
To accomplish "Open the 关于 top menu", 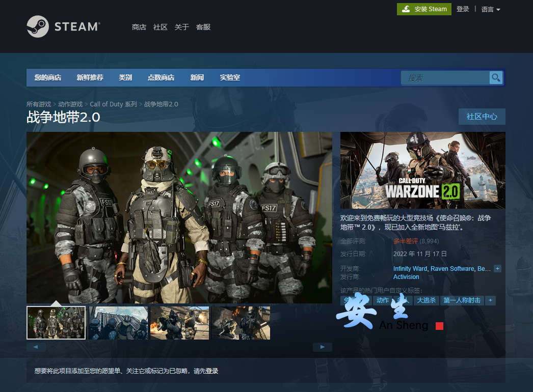I will click(x=181, y=27).
